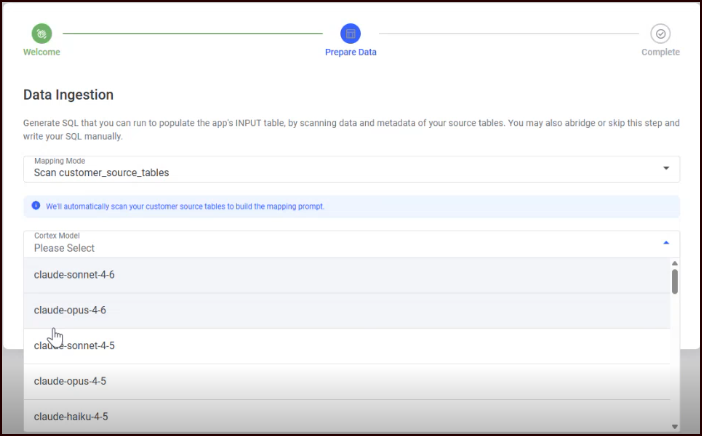Choose claude-sonnet-4-6 from the model list

click(347, 275)
